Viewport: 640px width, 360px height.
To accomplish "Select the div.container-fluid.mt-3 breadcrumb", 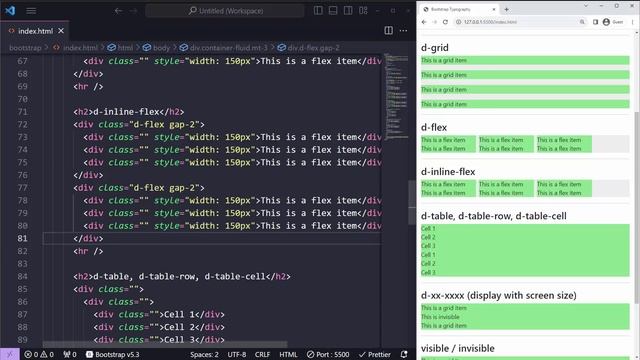I will 229,48.
